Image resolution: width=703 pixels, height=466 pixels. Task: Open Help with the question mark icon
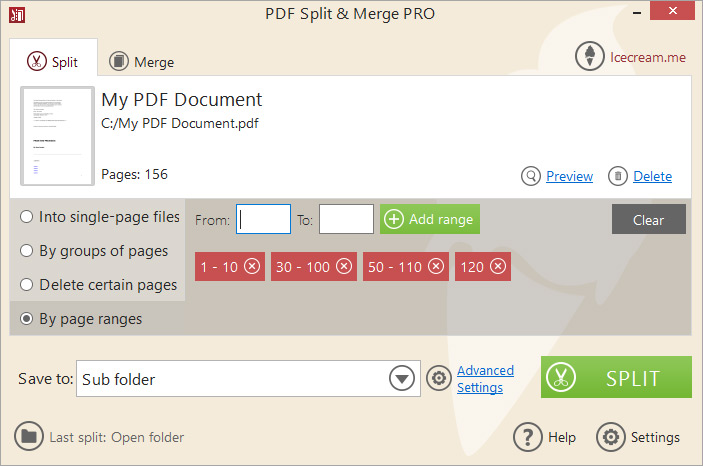(x=528, y=437)
